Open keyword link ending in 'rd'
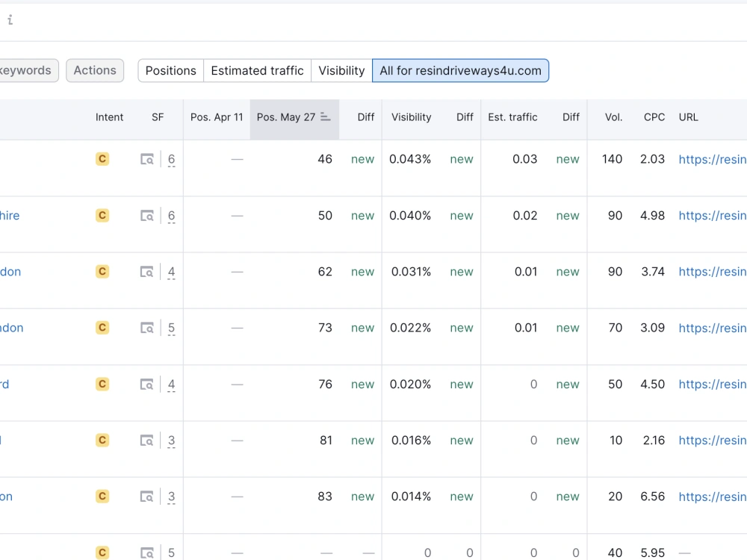The image size is (747, 560). [4, 385]
